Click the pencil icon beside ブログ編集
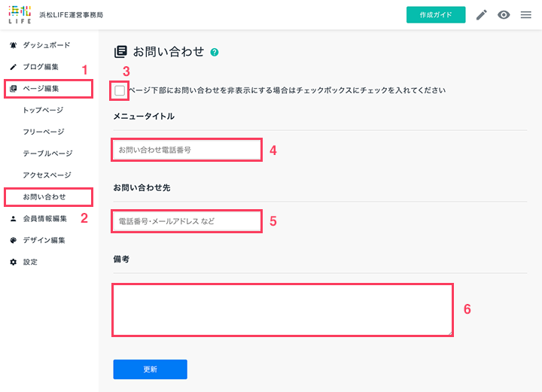 click(x=13, y=67)
